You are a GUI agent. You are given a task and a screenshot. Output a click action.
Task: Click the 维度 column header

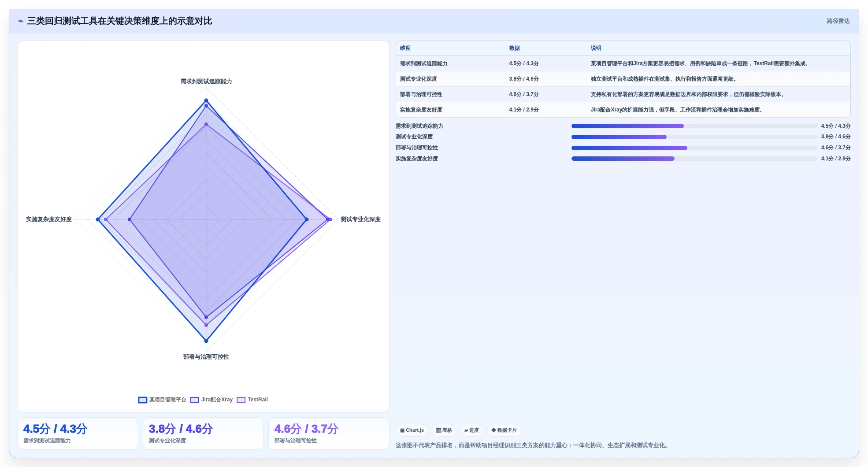pyautogui.click(x=405, y=48)
